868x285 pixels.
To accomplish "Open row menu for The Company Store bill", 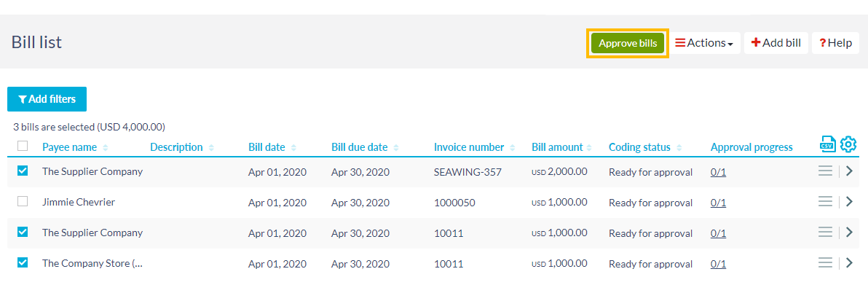I will pos(825,263).
